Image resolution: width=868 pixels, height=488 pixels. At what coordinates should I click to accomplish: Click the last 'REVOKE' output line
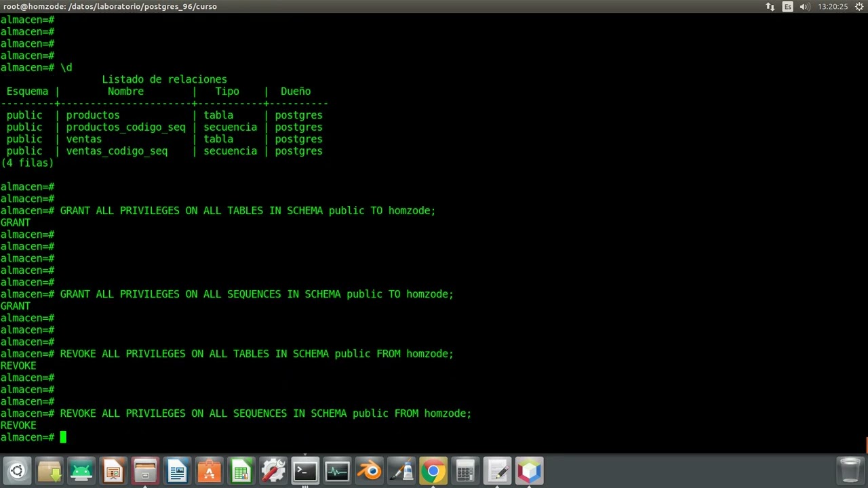click(18, 426)
